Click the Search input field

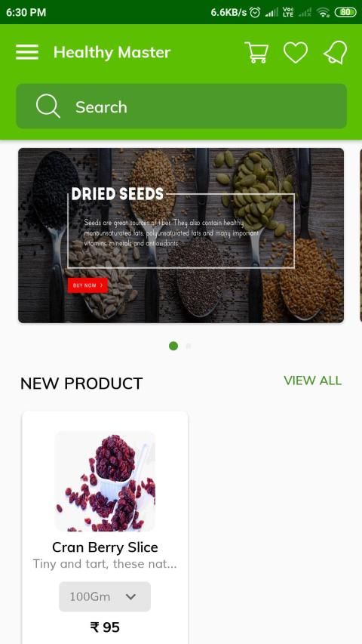click(x=182, y=106)
